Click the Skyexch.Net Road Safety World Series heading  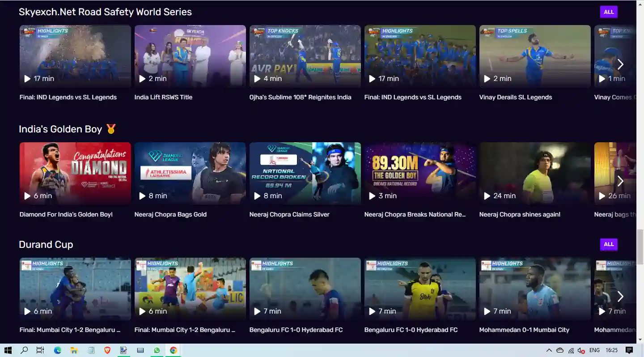point(105,12)
